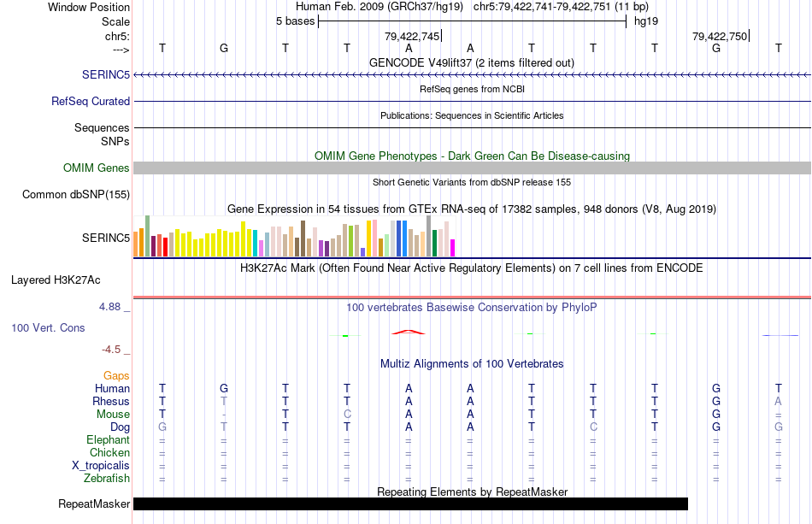
Task: Click the Sequences track label
Action: pyautogui.click(x=102, y=127)
